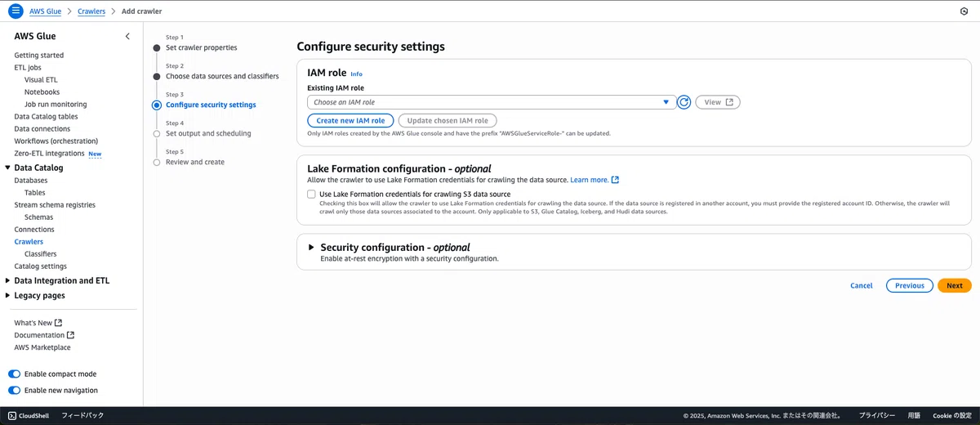Open プライバシー privacy link in footer
The width and height of the screenshot is (980, 425).
(877, 415)
